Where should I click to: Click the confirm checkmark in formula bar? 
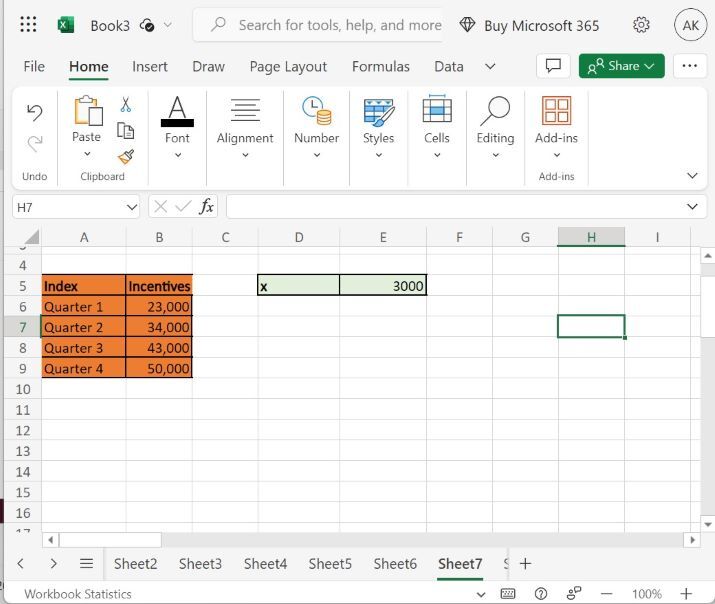tap(183, 207)
